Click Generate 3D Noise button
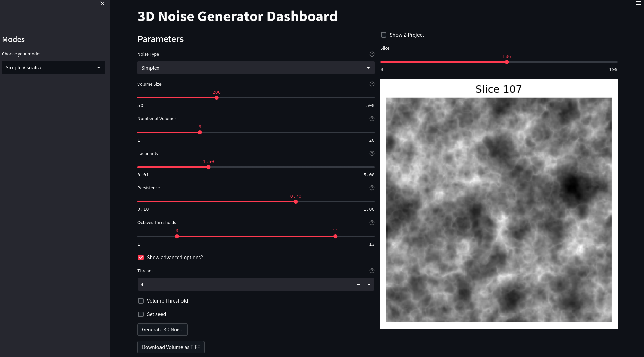The image size is (644, 357). (163, 330)
